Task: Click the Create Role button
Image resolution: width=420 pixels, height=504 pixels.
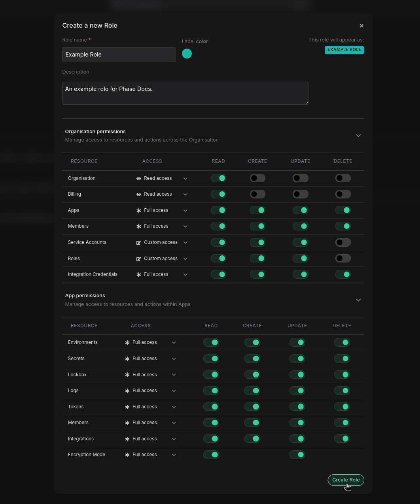Action: pyautogui.click(x=346, y=480)
